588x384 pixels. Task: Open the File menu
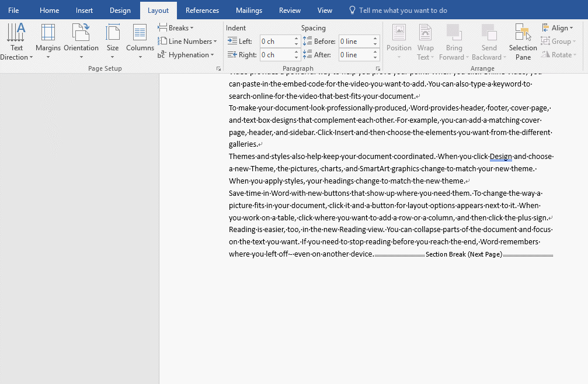pyautogui.click(x=13, y=11)
